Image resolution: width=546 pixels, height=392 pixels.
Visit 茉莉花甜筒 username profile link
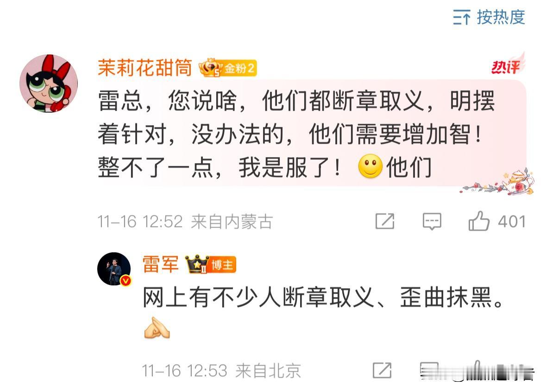[x=145, y=68]
